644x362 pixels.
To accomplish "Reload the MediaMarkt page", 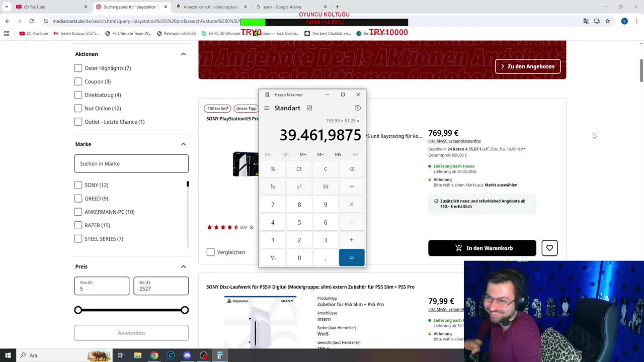I will pyautogui.click(x=31, y=21).
